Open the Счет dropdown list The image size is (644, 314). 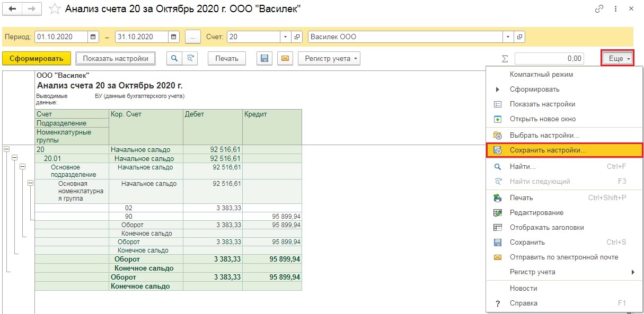(x=285, y=37)
